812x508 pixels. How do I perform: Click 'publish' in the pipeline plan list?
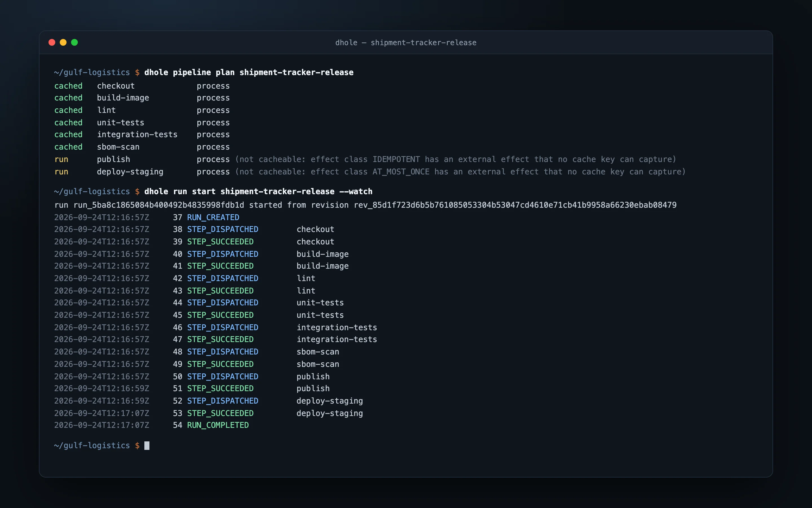[x=113, y=159]
